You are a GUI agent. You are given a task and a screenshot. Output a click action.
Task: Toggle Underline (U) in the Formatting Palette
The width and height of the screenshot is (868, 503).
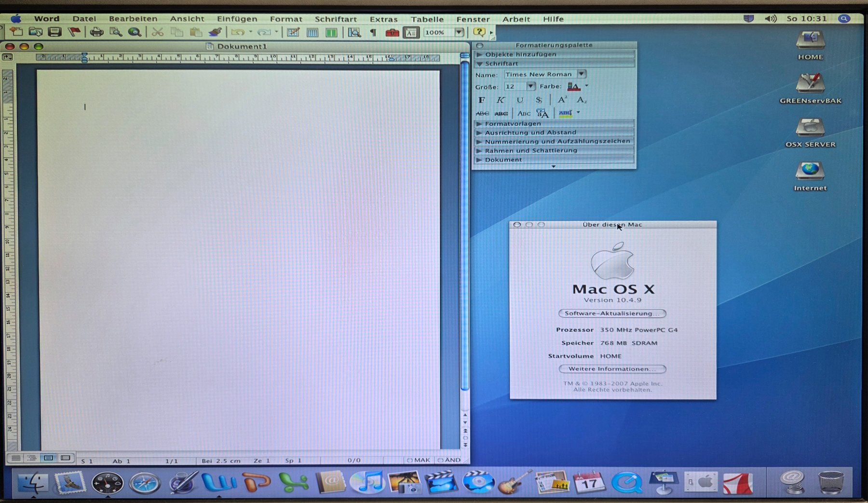click(520, 100)
